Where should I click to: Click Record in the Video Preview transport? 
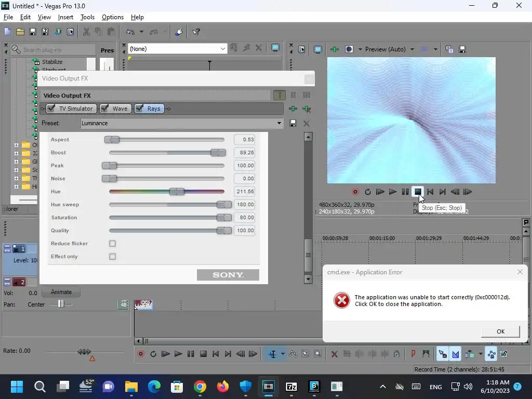(355, 192)
